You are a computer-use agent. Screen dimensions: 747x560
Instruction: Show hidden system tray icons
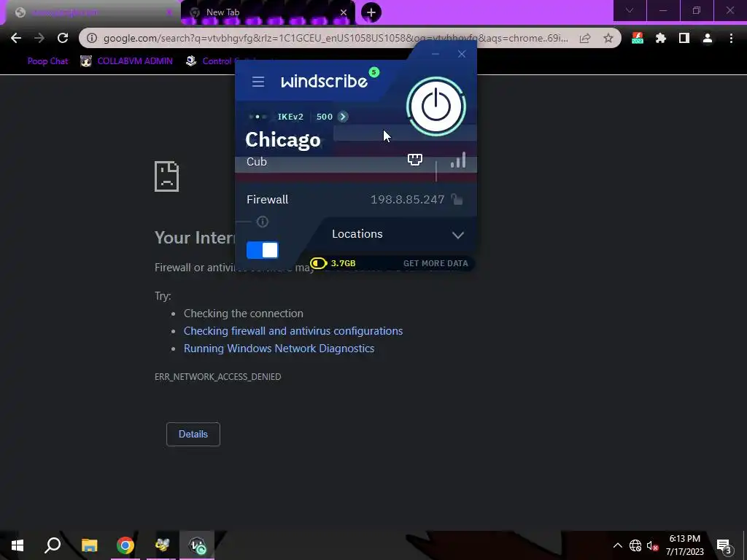click(x=617, y=545)
